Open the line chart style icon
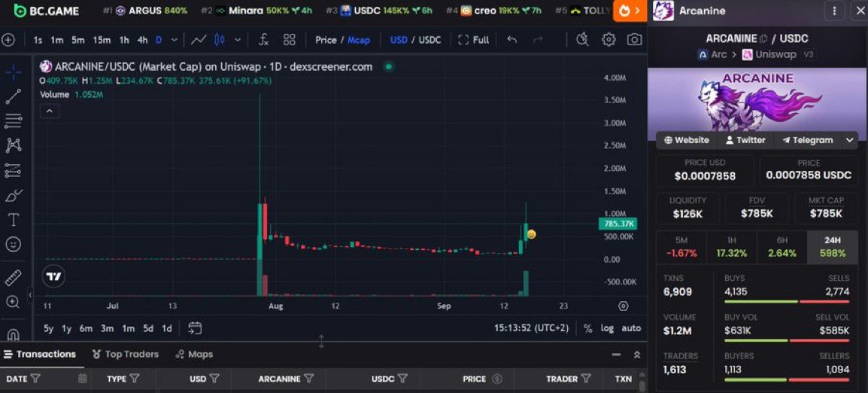 199,40
